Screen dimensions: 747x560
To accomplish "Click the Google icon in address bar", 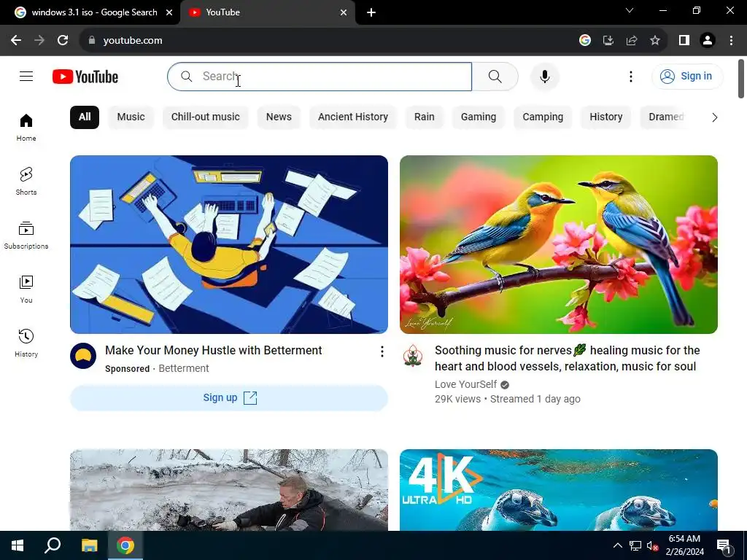I will pos(584,41).
